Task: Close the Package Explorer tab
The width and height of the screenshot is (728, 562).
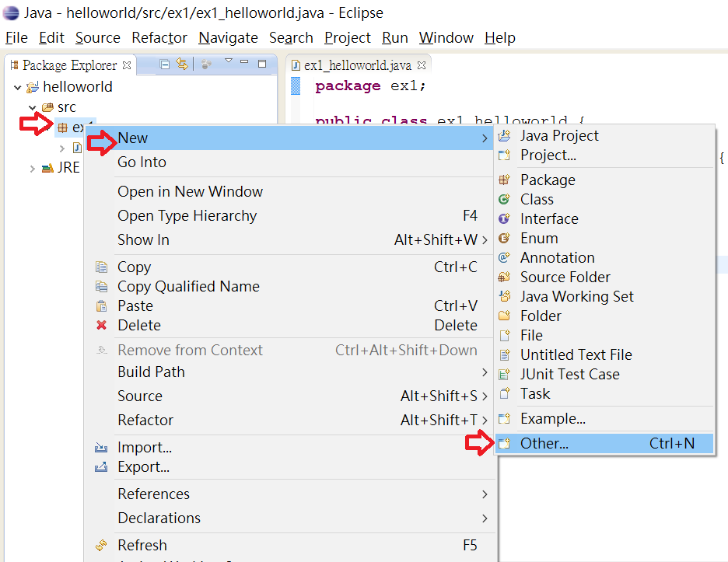Action: click(x=127, y=65)
